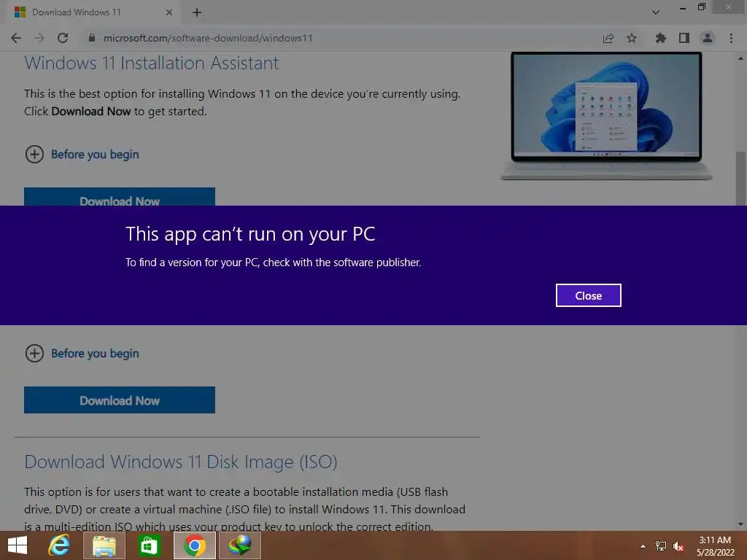Reload the page with the refresh icon
Viewport: 747px width, 560px height.
[63, 38]
